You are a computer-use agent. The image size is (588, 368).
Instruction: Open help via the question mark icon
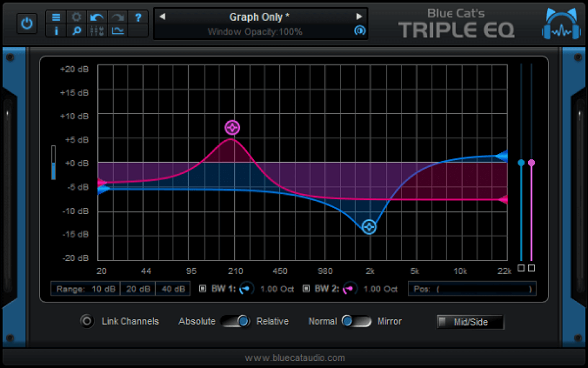click(x=138, y=17)
